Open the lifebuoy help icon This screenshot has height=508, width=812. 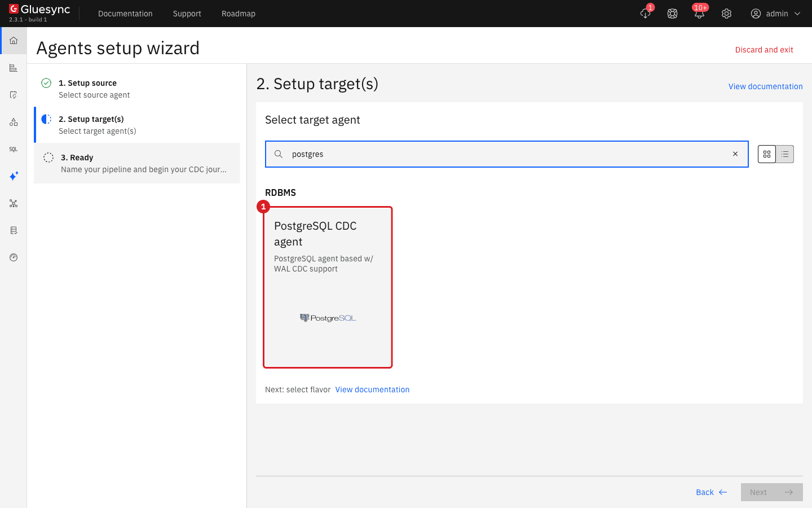point(672,14)
